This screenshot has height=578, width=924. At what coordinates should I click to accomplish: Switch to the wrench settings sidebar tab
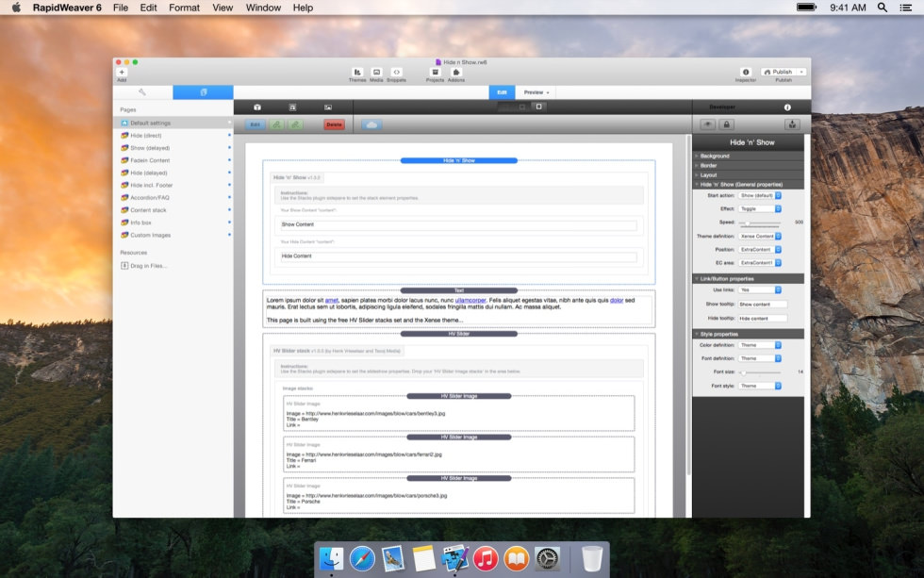(142, 92)
